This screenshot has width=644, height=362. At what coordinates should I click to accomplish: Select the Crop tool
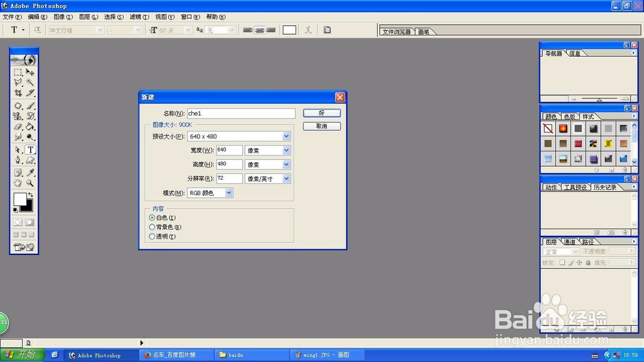pyautogui.click(x=17, y=93)
